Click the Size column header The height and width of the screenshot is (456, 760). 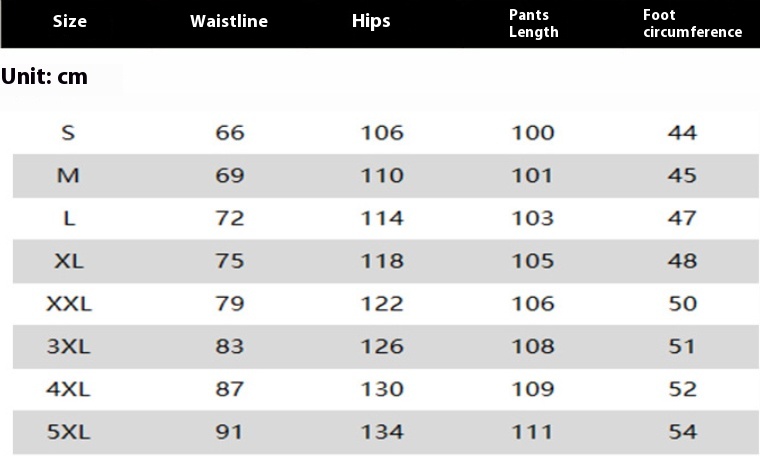click(70, 21)
